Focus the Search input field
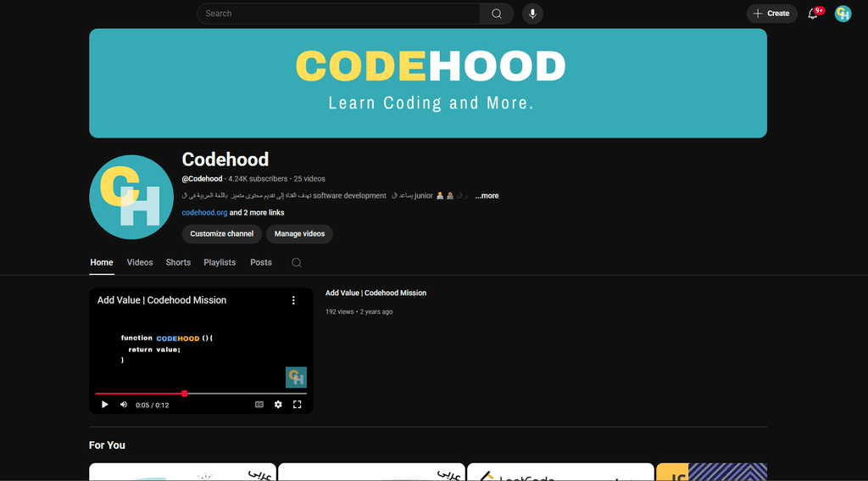 [338, 14]
